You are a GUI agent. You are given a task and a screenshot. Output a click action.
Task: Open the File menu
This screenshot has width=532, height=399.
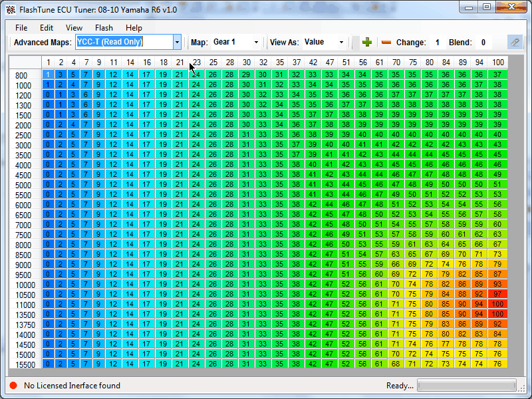(21, 28)
